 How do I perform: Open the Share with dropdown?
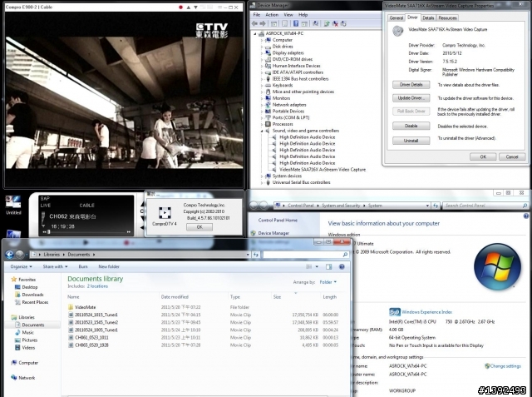pyautogui.click(x=55, y=266)
